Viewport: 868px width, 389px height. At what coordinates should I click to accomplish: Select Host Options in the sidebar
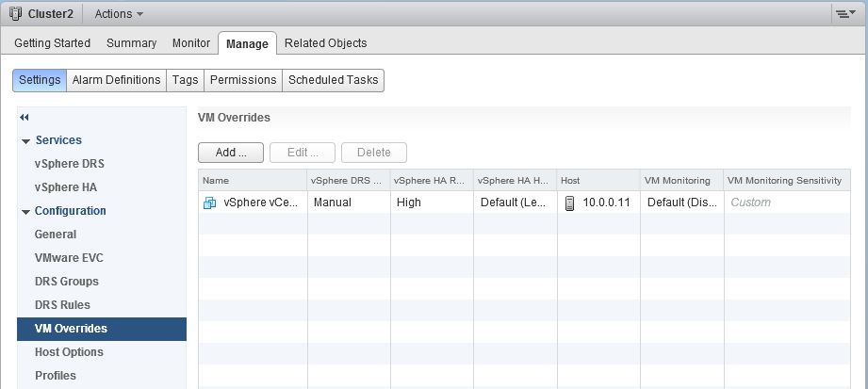69,352
